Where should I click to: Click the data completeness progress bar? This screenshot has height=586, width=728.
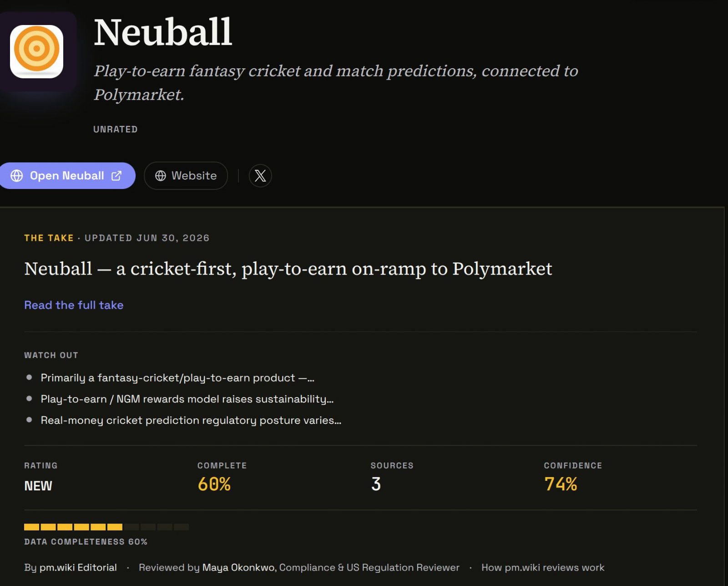tap(106, 527)
